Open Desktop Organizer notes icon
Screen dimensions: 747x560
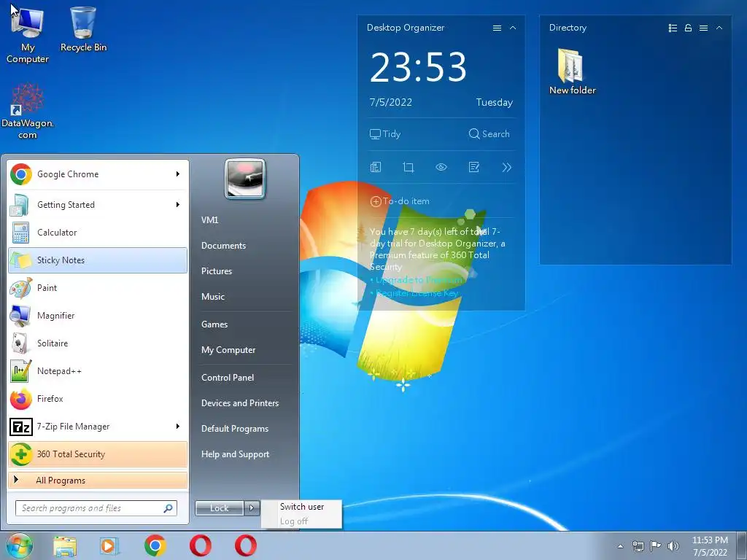(376, 167)
